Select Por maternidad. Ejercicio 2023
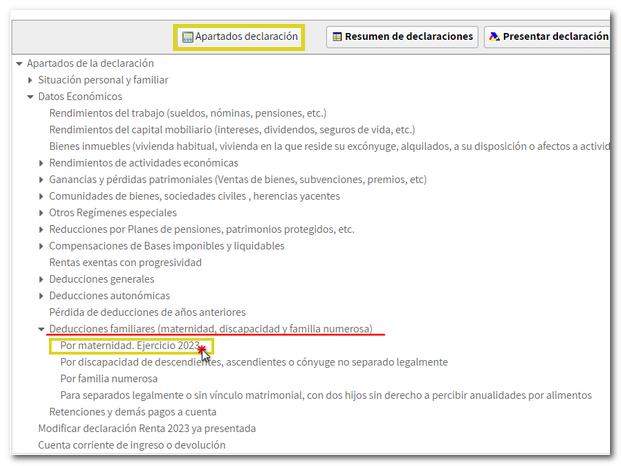Image resolution: width=621 pixels, height=466 pixels. tap(130, 346)
